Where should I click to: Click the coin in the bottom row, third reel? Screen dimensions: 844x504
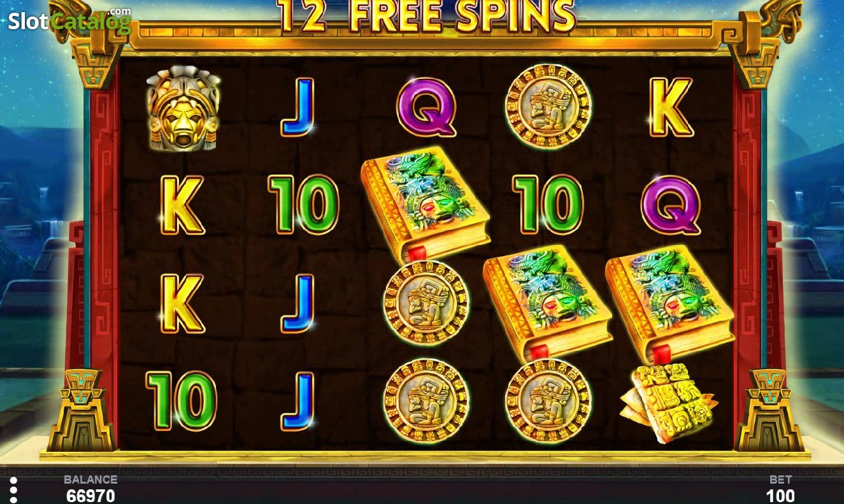[x=426, y=401]
